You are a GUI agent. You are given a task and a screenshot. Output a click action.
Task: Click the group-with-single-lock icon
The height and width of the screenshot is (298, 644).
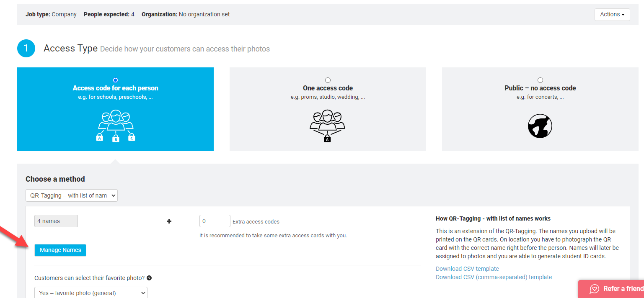coord(328,126)
